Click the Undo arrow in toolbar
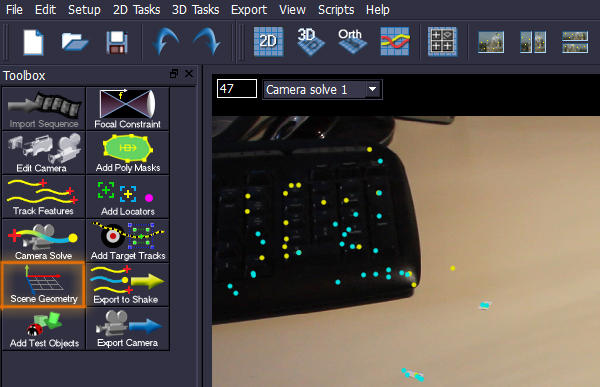The image size is (600, 387). [165, 41]
